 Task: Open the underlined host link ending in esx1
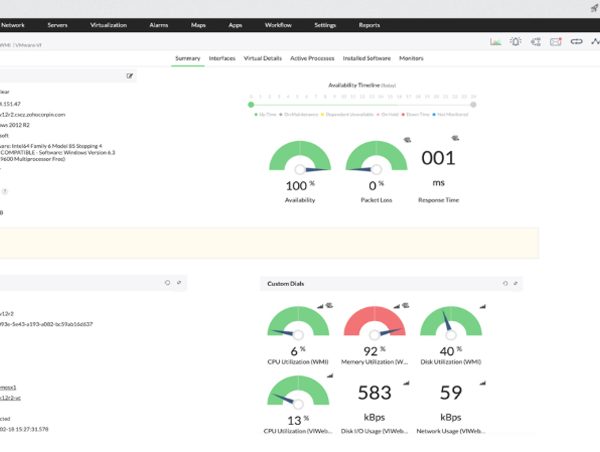tap(8, 387)
